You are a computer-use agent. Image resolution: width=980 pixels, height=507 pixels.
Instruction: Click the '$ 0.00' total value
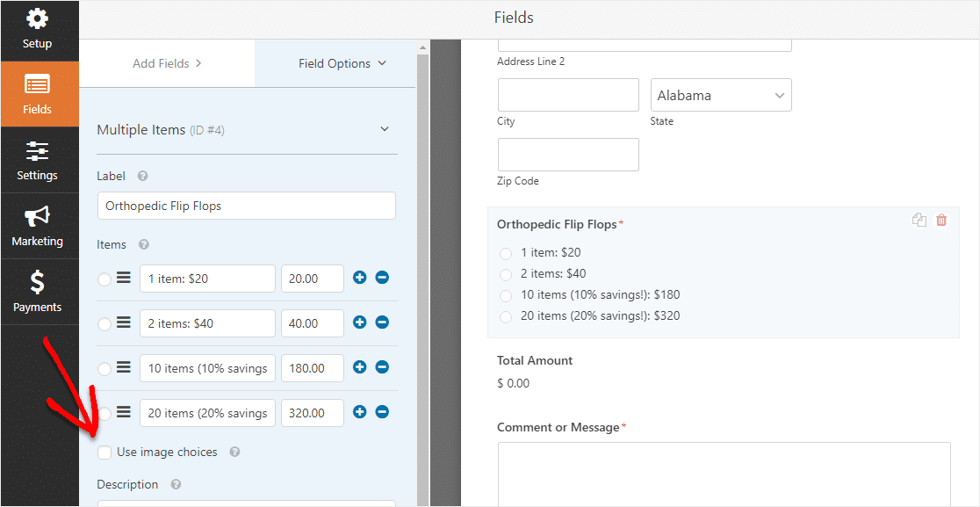tap(513, 383)
